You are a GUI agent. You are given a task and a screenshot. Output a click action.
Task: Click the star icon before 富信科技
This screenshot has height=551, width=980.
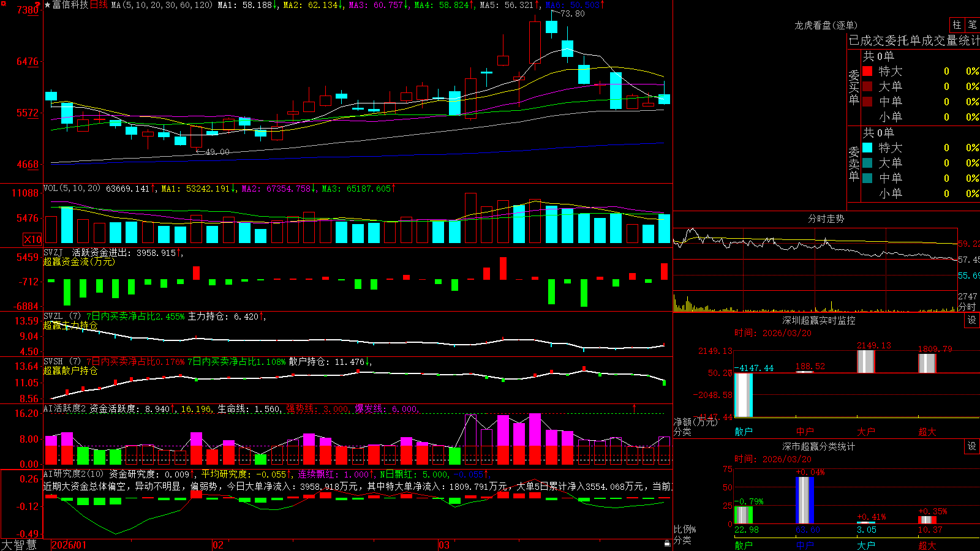tap(47, 5)
